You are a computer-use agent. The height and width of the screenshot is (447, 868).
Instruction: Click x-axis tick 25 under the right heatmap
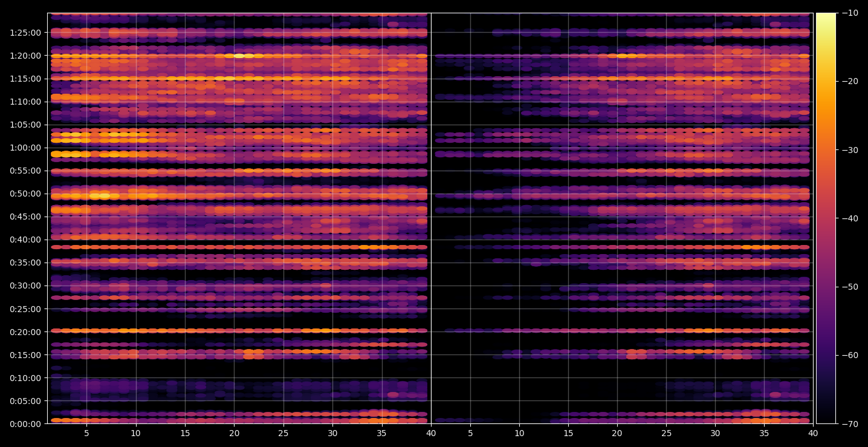[666, 433]
